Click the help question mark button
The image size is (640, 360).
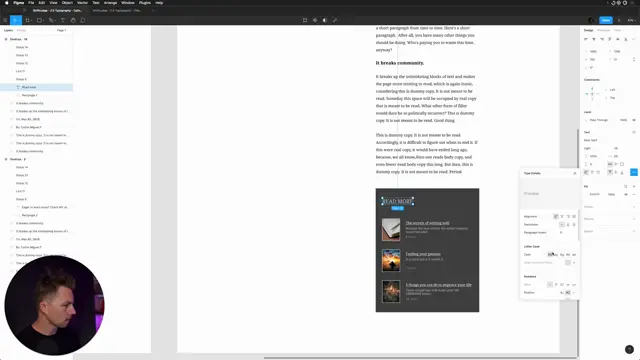pos(629,349)
